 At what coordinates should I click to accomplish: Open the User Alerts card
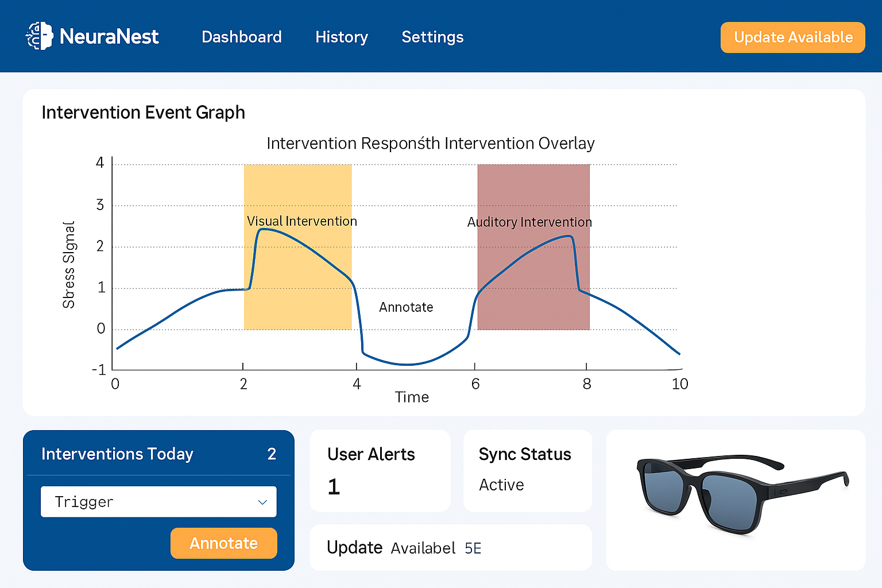380,471
